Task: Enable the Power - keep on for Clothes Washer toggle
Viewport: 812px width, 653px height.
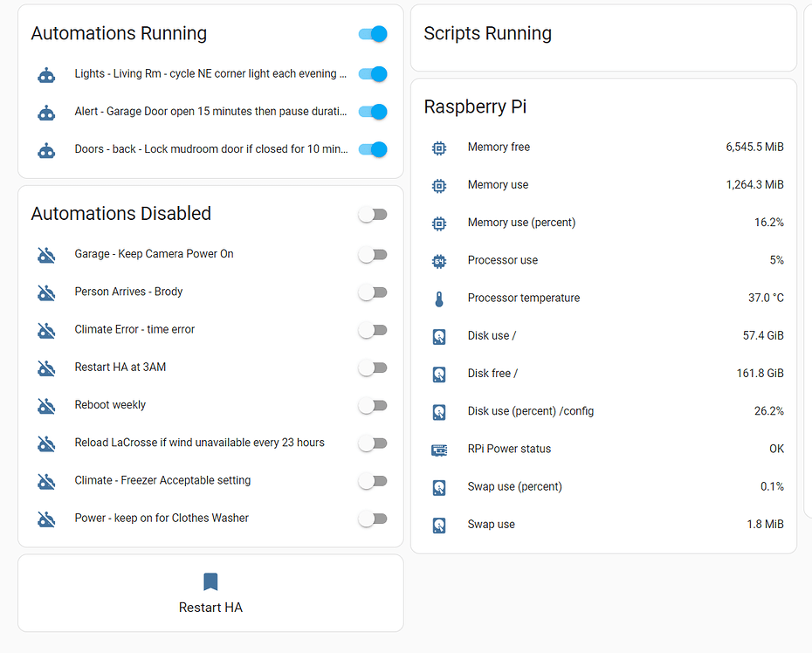Action: (372, 519)
